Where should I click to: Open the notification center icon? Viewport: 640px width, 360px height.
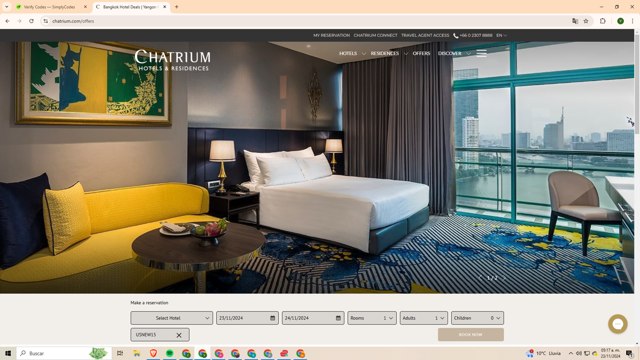pyautogui.click(x=629, y=353)
